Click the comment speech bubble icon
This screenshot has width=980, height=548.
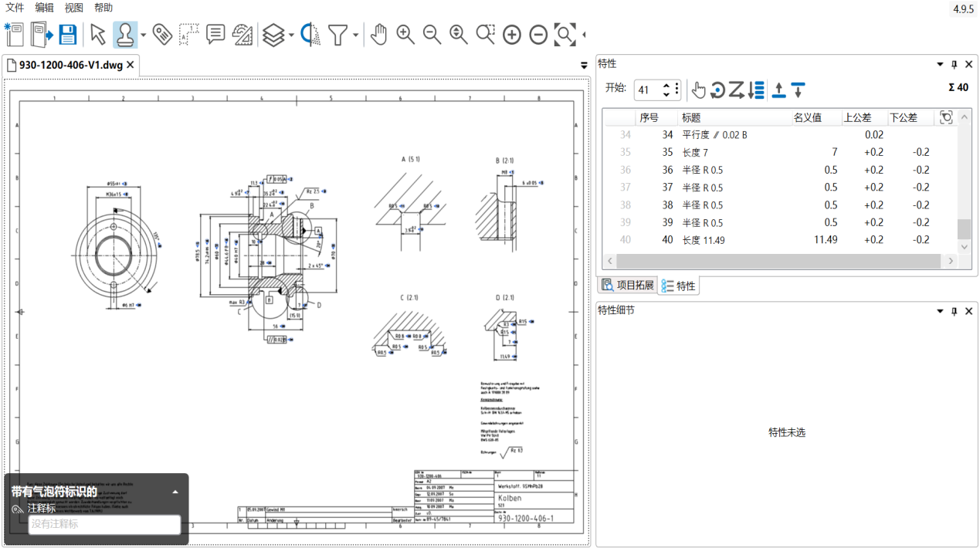(x=215, y=35)
